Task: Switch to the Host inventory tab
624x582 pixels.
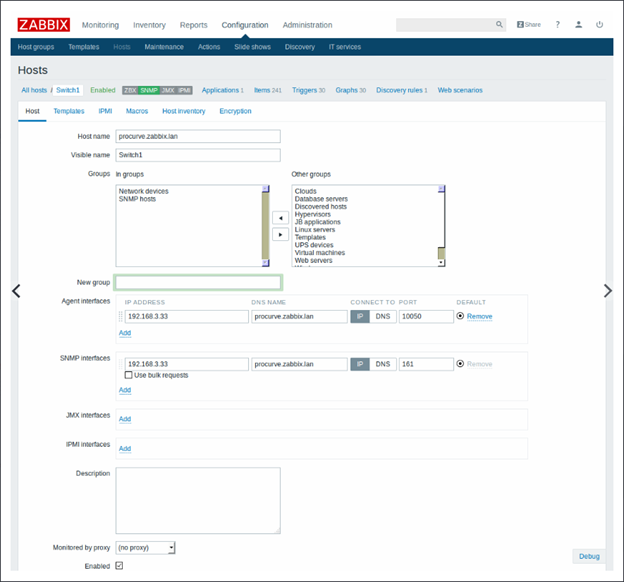Action: pos(183,111)
